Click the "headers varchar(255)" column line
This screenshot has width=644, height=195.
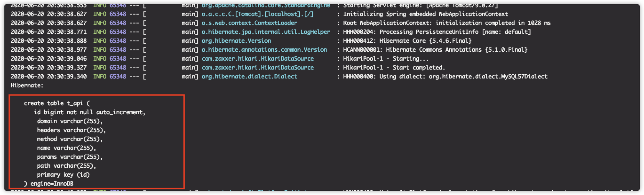(x=71, y=130)
